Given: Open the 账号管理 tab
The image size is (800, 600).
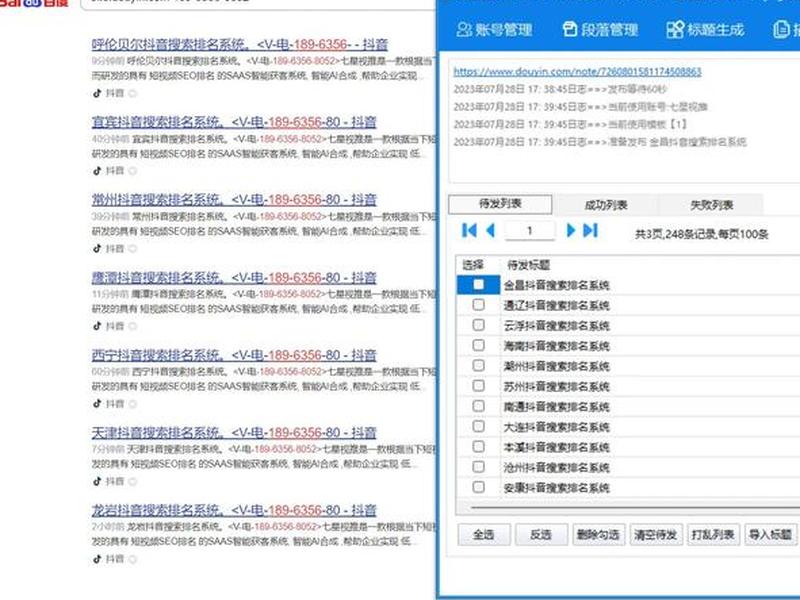Looking at the screenshot, I should tap(494, 30).
